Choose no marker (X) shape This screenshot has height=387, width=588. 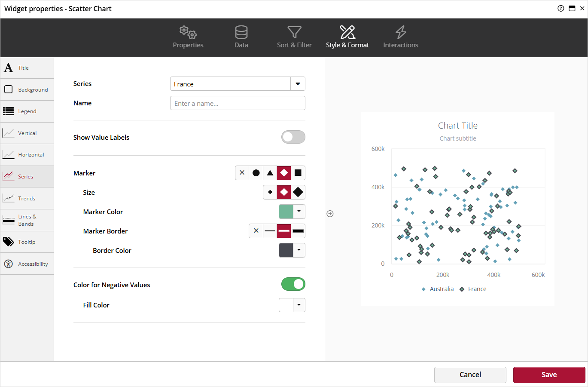pyautogui.click(x=242, y=173)
